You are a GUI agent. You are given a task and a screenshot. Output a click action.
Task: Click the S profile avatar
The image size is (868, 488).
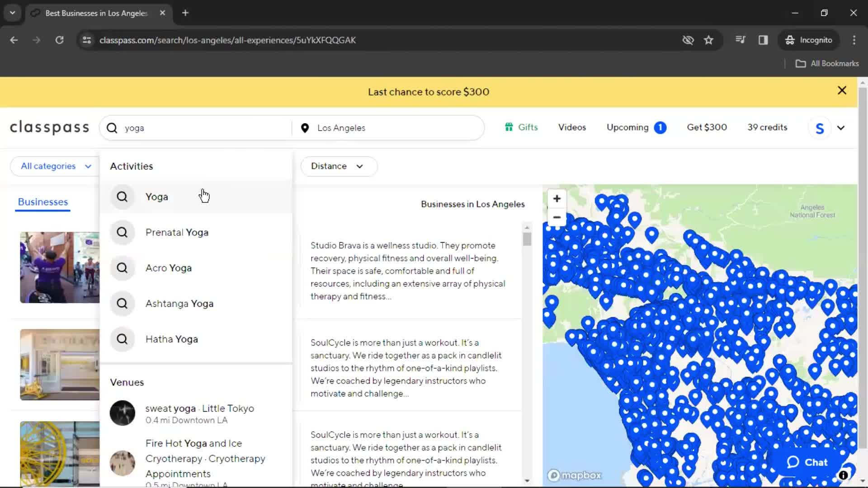[x=820, y=128]
